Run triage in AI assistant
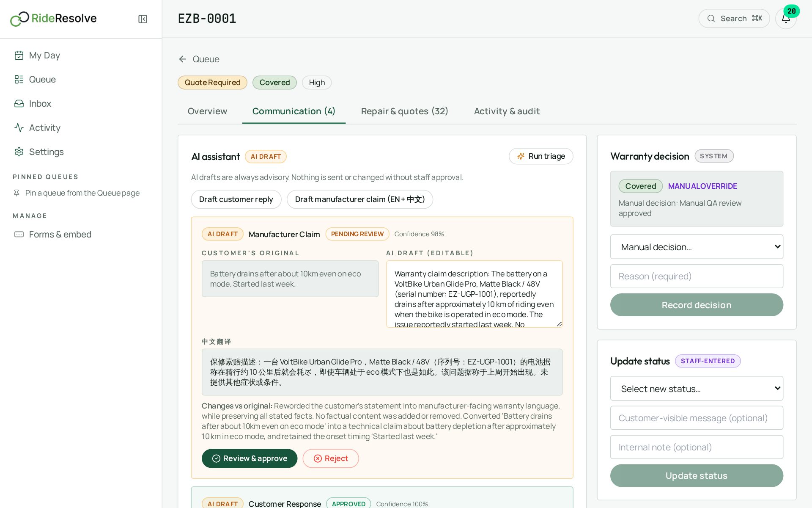The height and width of the screenshot is (508, 812). (541, 156)
